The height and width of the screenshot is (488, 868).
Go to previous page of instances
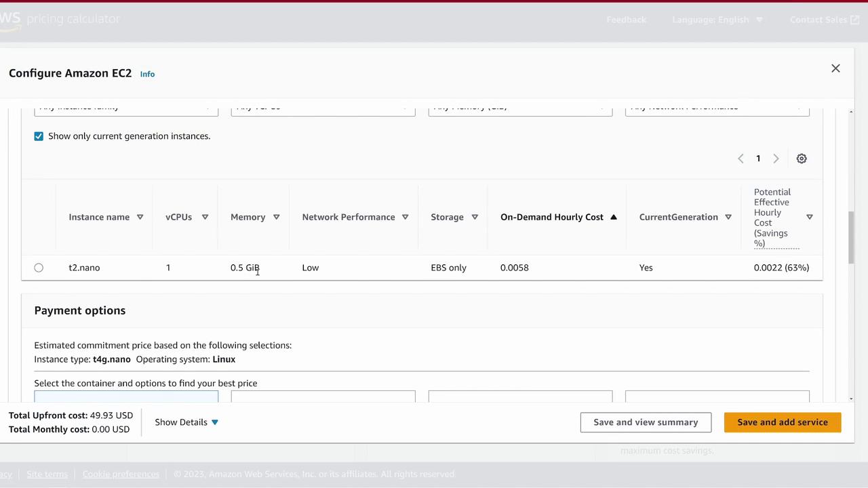[741, 159]
